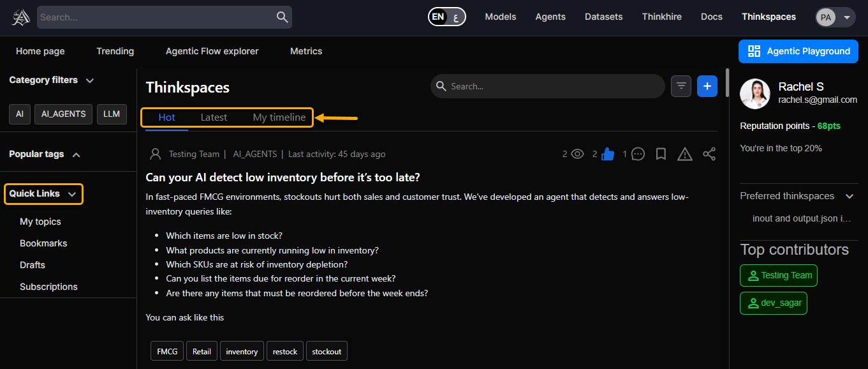Click the thumbs-up like icon on post
This screenshot has width=868, height=369.
[x=608, y=154]
